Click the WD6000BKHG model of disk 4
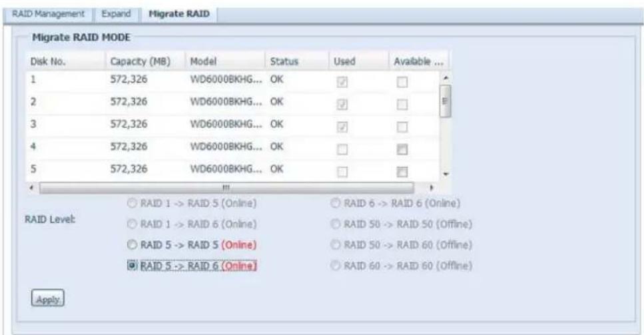The height and width of the screenshot is (335, 644). coord(226,147)
